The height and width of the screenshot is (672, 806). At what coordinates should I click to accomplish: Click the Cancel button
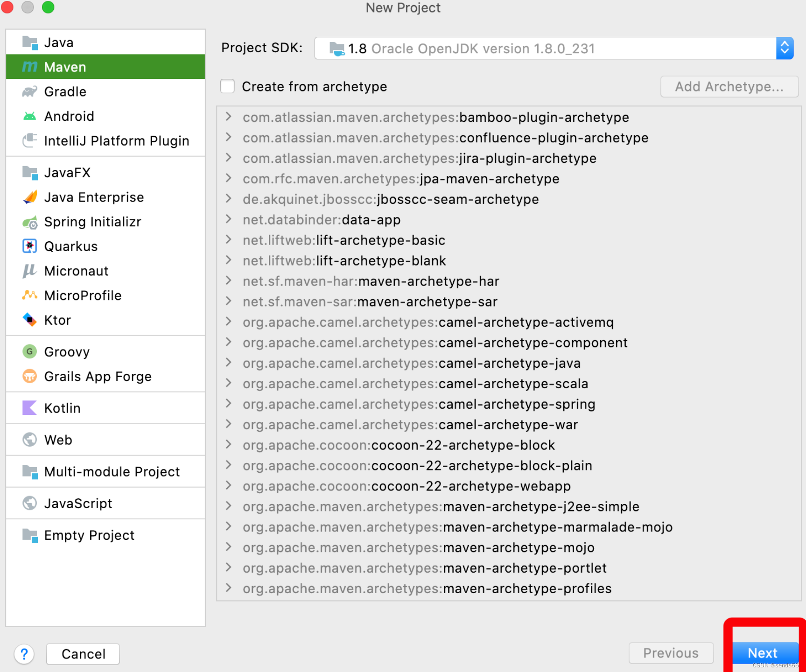click(x=83, y=654)
